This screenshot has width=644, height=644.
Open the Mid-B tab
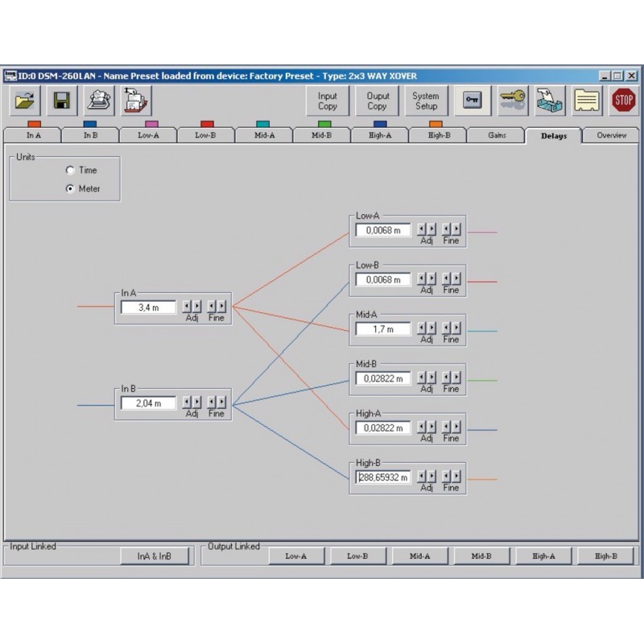tap(321, 135)
